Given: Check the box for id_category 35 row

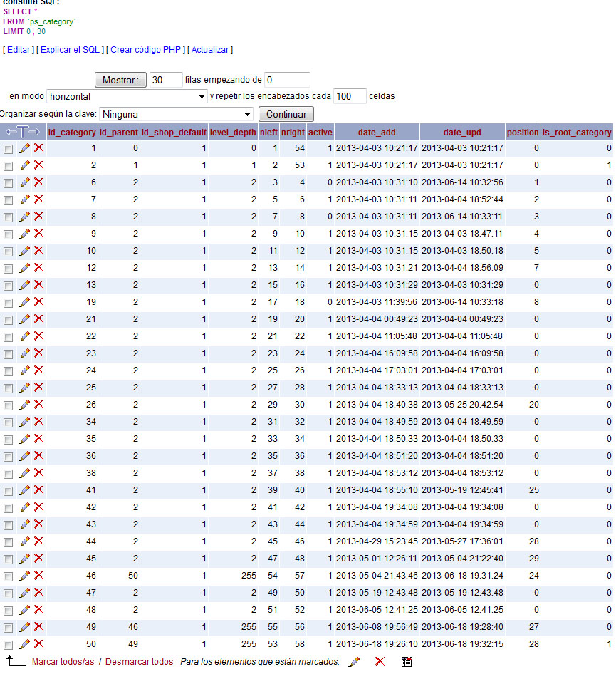Looking at the screenshot, I should pos(8,440).
